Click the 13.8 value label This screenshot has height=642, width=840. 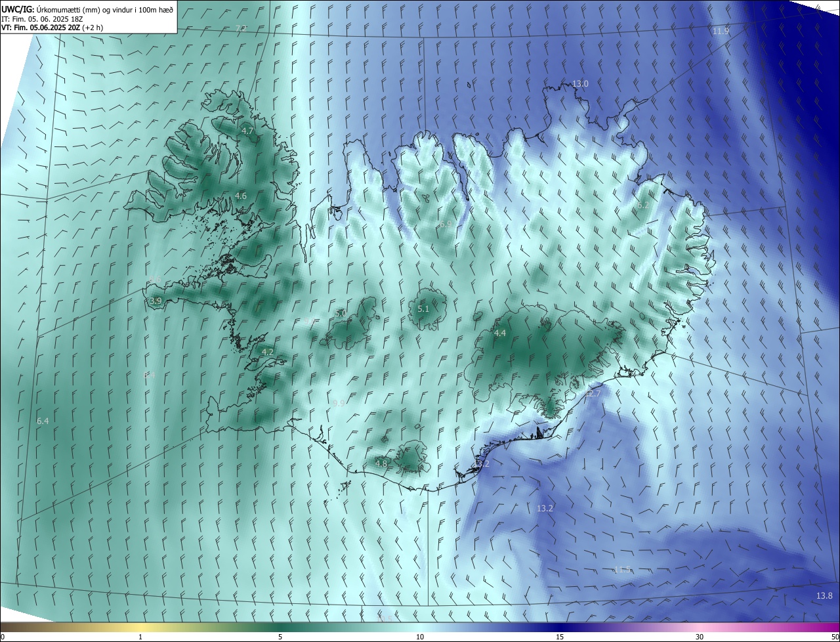tap(824, 595)
